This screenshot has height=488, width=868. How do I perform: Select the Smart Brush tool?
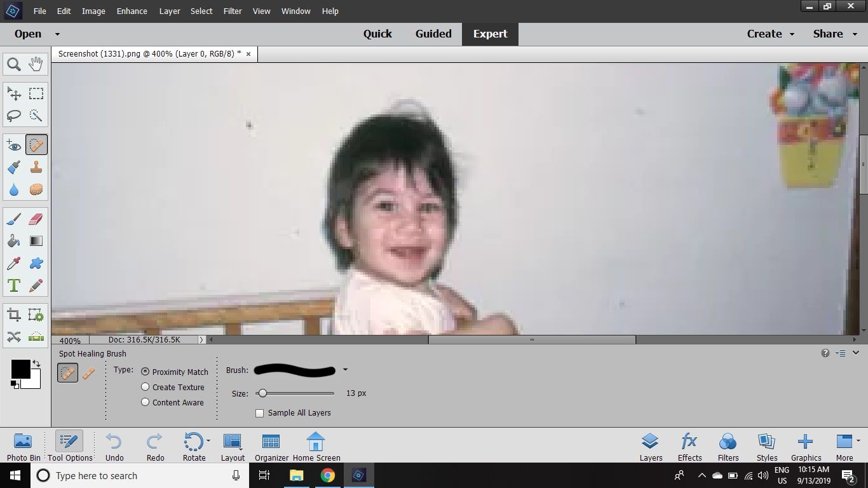pyautogui.click(x=14, y=168)
